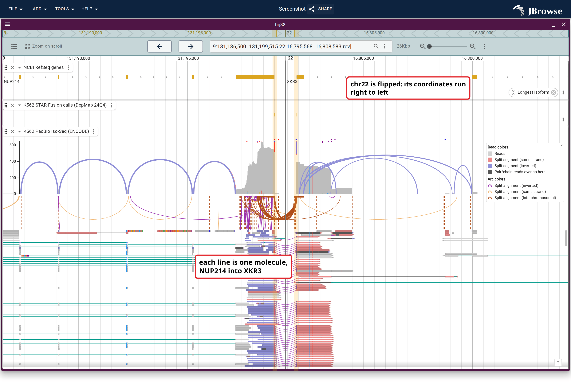This screenshot has width=571, height=392.
Task: Remove the Longest isoform filter chip
Action: click(553, 92)
